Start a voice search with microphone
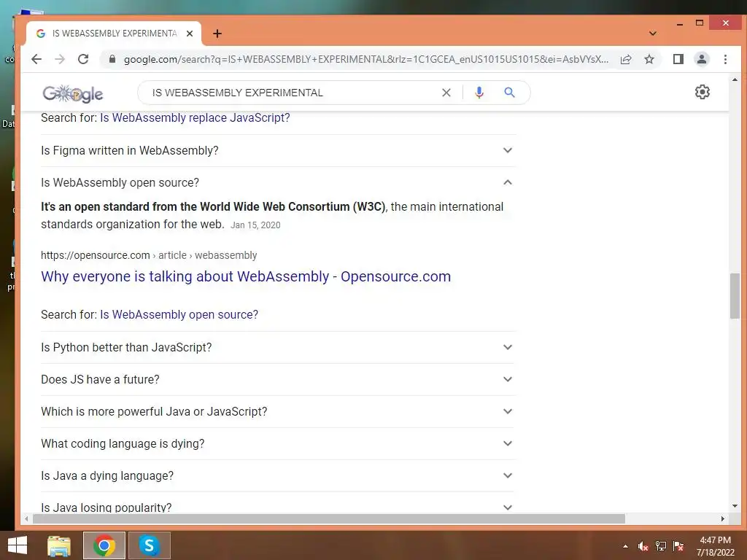The image size is (747, 560). tap(479, 93)
